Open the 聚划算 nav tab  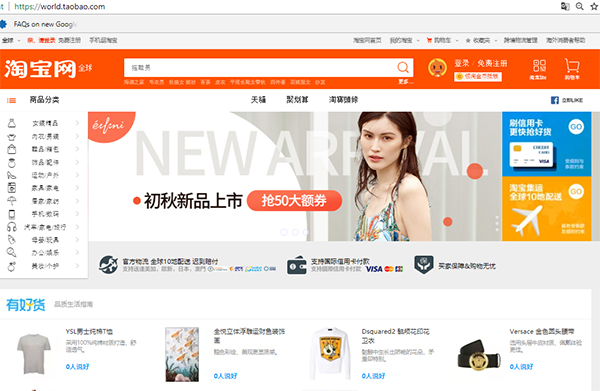click(x=297, y=100)
